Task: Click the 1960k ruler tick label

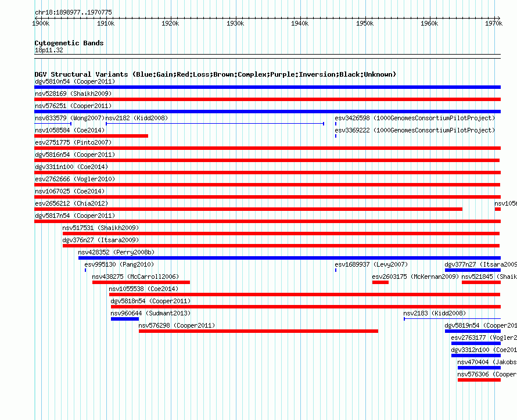Action: coord(429,23)
